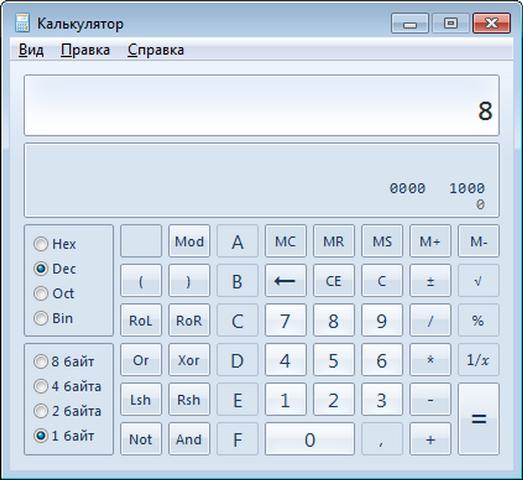Click the wide 0 key

pos(310,439)
